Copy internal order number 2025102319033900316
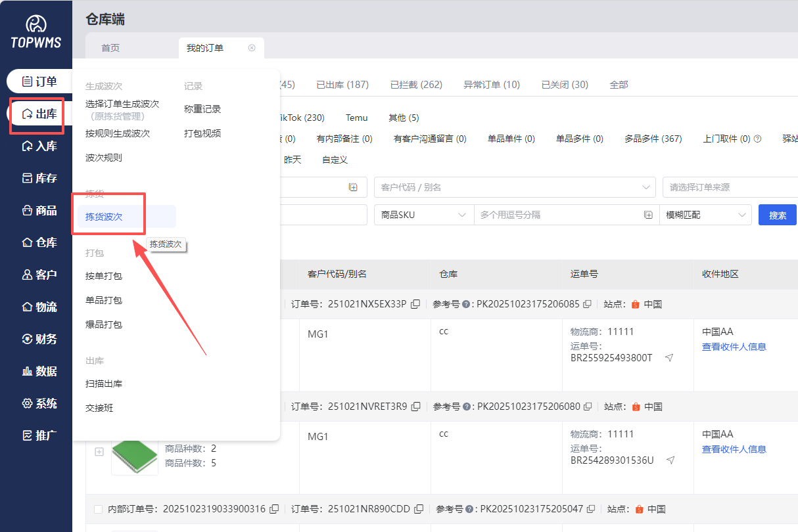The height and width of the screenshot is (532, 798). (x=274, y=509)
